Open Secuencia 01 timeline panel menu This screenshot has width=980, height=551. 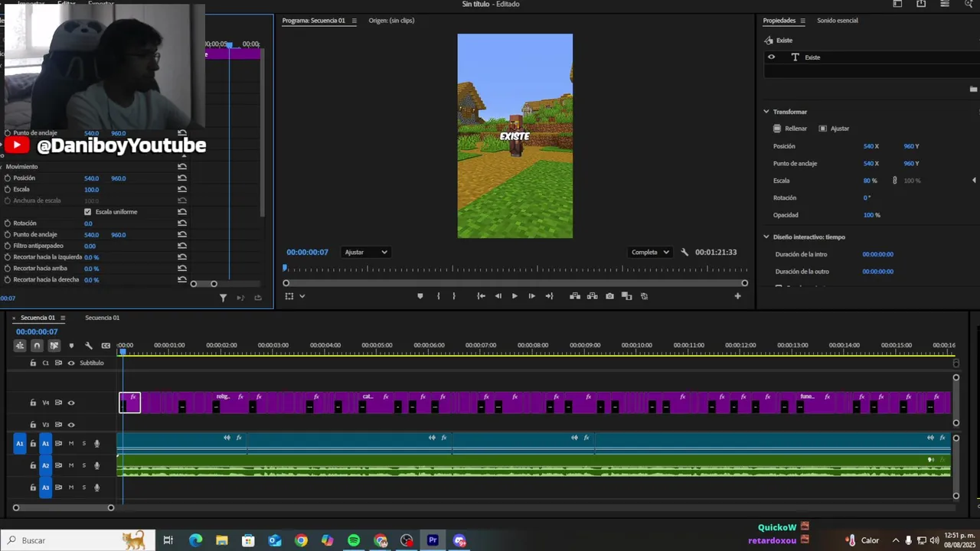(63, 318)
